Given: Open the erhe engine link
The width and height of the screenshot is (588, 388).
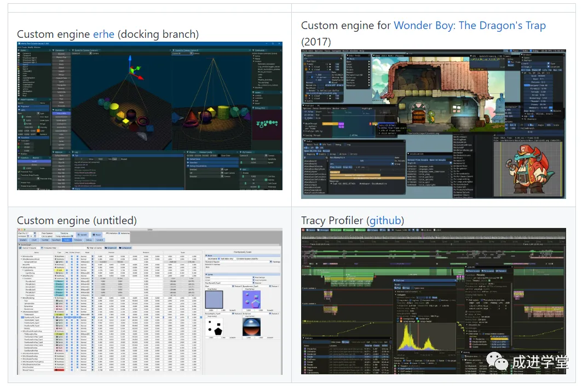Looking at the screenshot, I should point(103,34).
